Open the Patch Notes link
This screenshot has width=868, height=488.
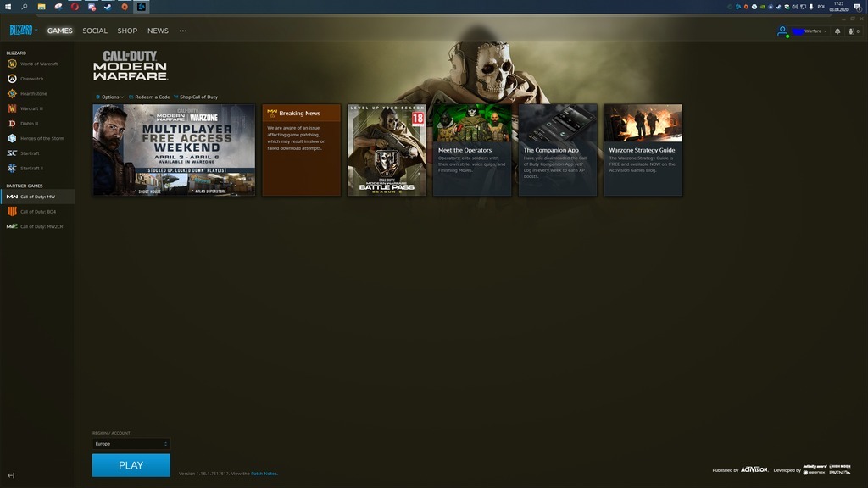click(x=264, y=474)
